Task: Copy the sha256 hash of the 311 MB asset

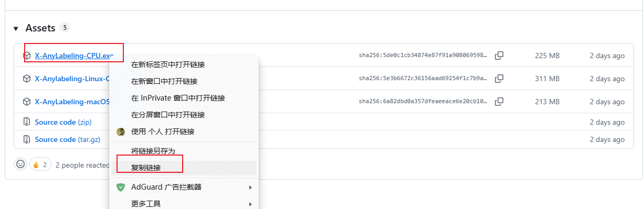Action: (499, 79)
